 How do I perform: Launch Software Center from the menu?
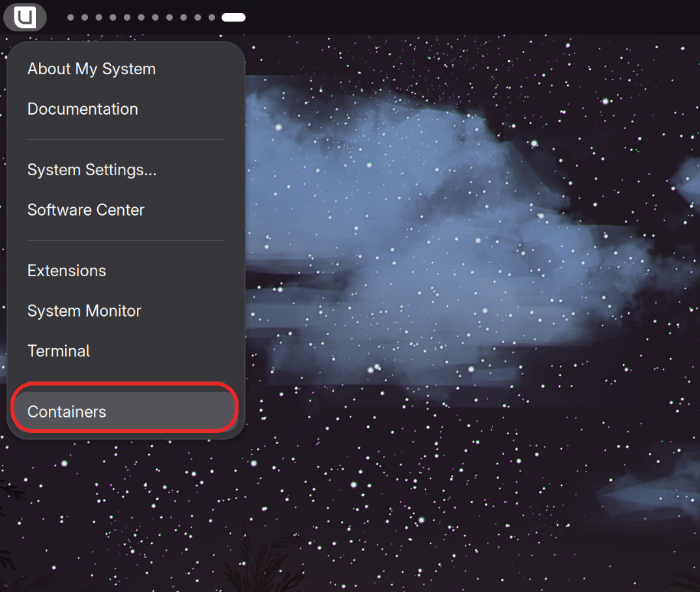click(126, 210)
